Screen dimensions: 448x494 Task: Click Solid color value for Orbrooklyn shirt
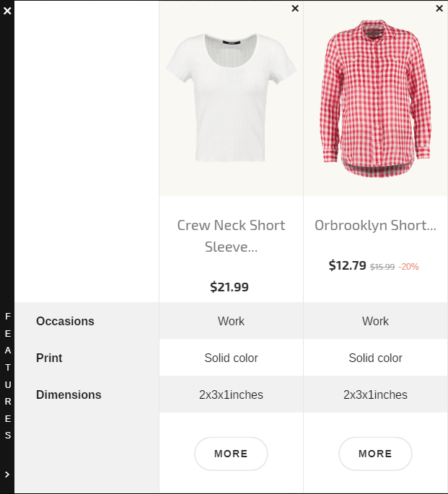point(375,358)
